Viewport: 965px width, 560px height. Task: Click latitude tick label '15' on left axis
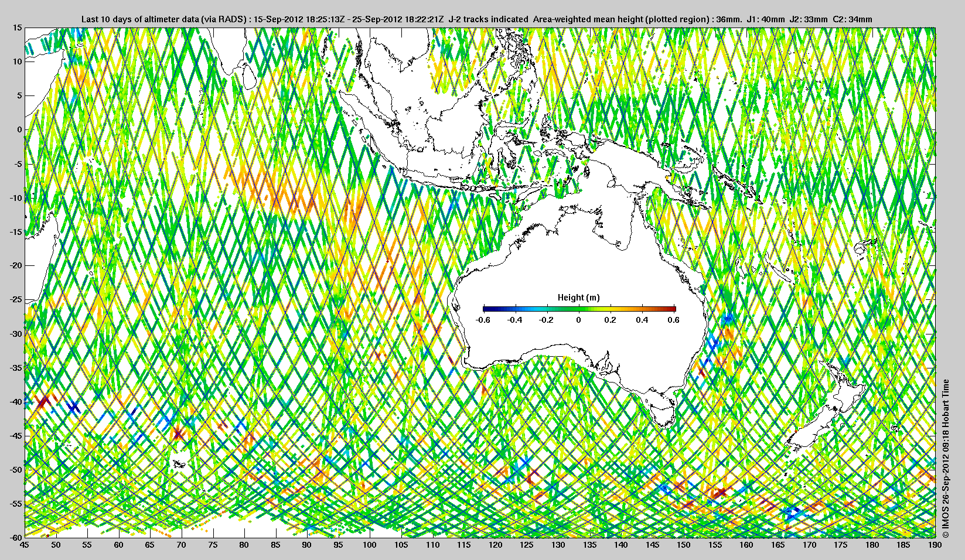[18, 28]
